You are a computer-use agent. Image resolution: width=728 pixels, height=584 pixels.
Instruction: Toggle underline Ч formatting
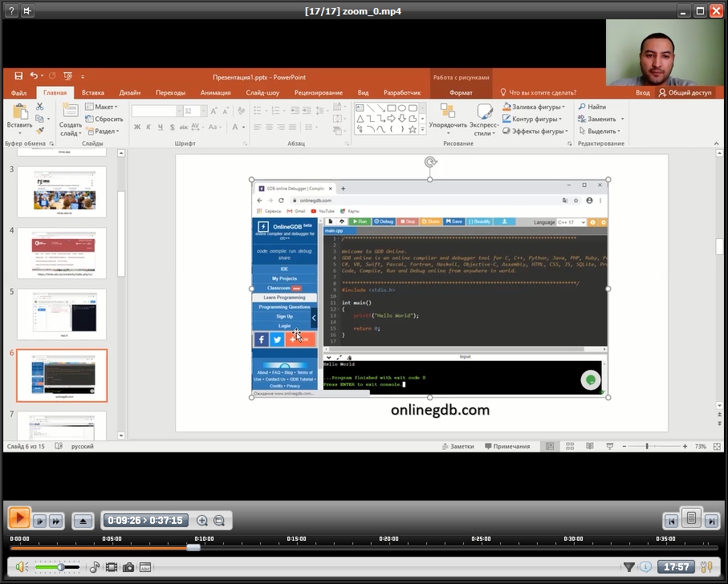coord(161,127)
